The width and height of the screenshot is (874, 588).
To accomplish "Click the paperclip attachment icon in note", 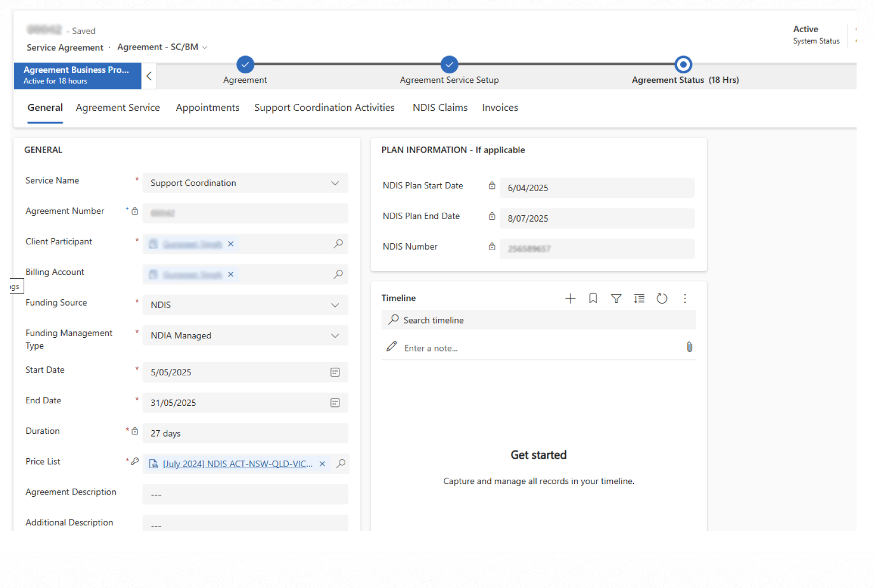I will [x=689, y=347].
